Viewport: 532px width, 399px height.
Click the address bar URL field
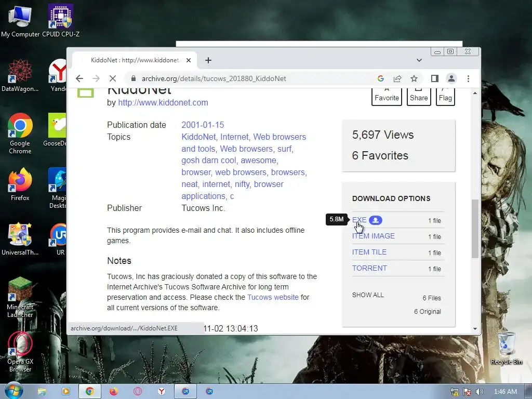pyautogui.click(x=251, y=79)
